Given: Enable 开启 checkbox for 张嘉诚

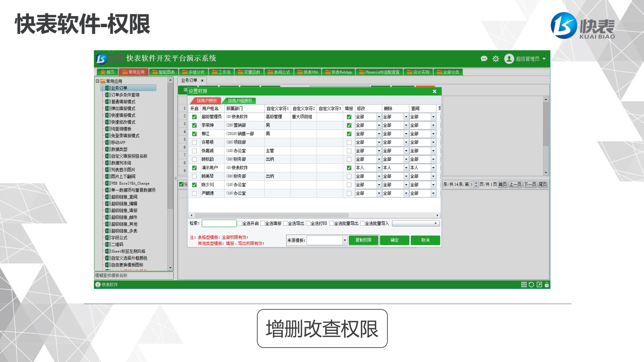Looking at the screenshot, I should pyautogui.click(x=194, y=151).
